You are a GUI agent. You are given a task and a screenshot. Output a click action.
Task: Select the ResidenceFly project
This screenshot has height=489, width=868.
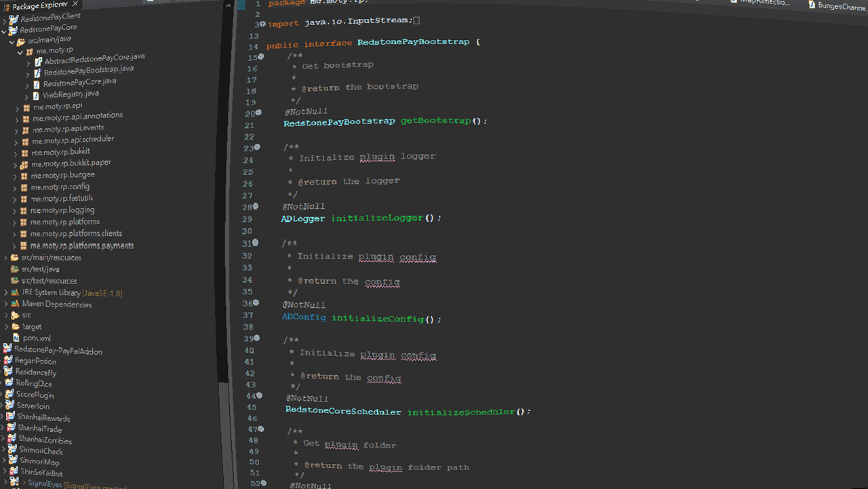(x=36, y=372)
